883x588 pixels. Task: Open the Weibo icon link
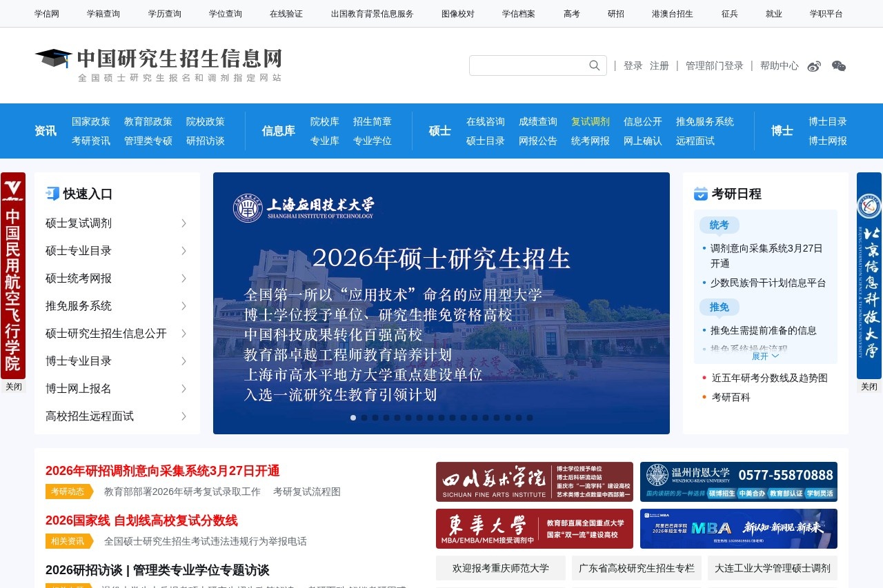tap(814, 66)
